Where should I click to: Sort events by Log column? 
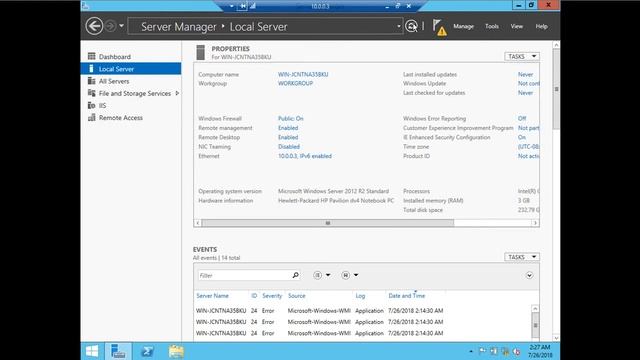360,296
